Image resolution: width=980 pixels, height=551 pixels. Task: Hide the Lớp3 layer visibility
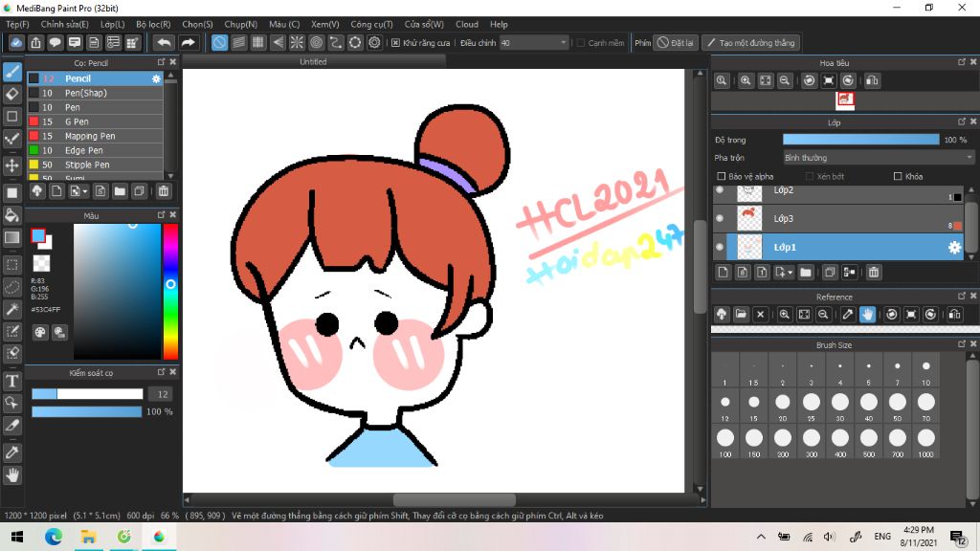point(720,218)
